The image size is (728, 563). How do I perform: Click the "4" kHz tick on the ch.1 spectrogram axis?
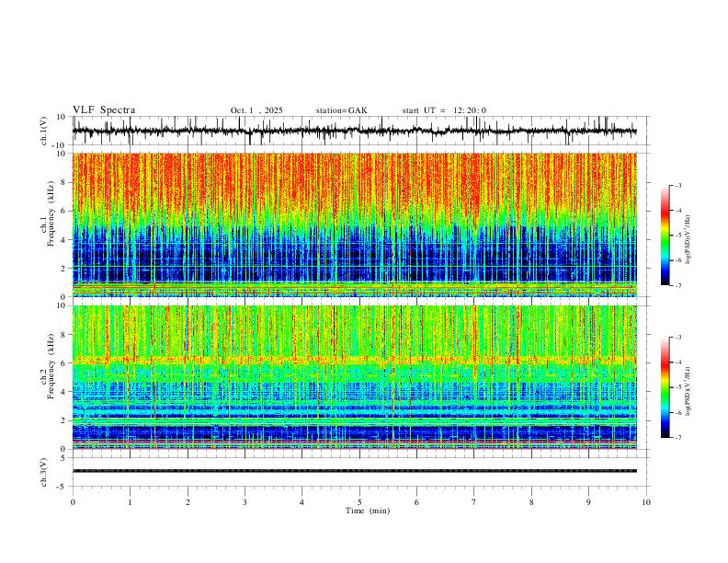point(63,240)
